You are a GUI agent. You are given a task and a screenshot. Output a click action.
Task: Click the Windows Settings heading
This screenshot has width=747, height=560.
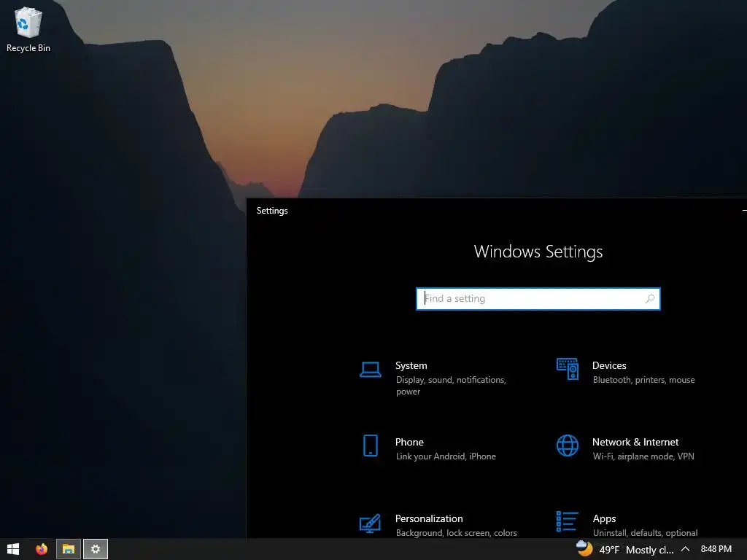click(538, 252)
